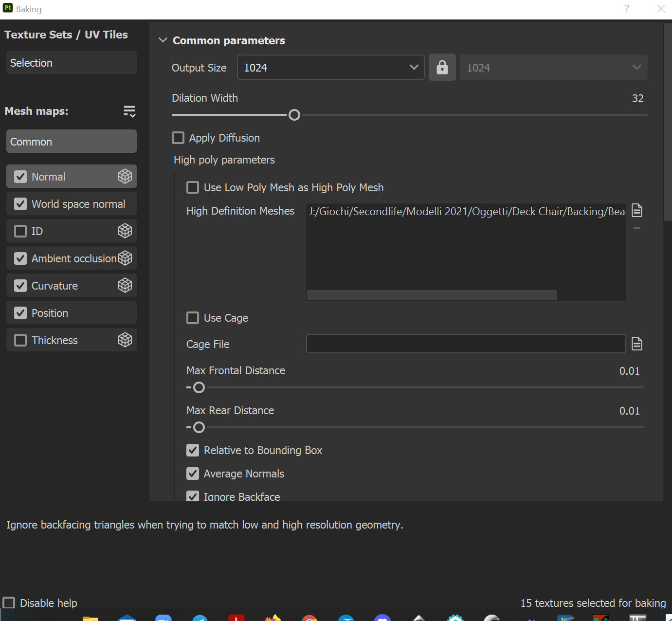Uncheck the Curvature mesh map checkbox
Image resolution: width=672 pixels, height=621 pixels.
click(x=20, y=286)
